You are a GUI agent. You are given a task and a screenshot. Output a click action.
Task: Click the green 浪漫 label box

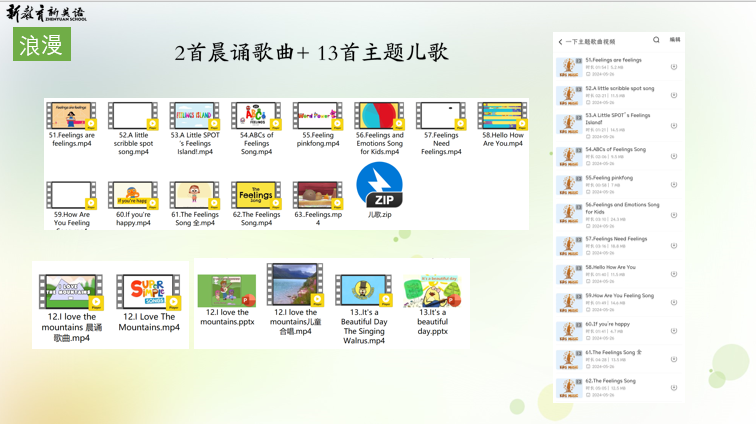42,45
